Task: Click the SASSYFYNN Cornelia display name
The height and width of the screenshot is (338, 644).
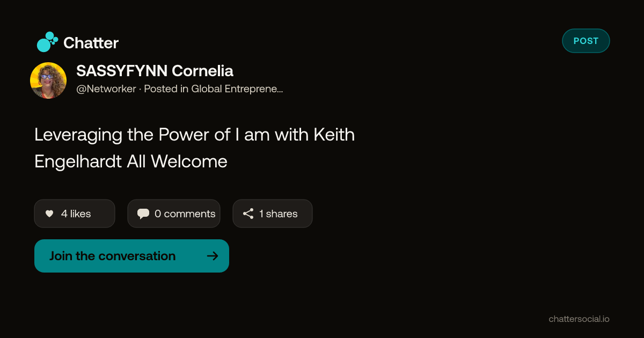Action: pos(155,71)
